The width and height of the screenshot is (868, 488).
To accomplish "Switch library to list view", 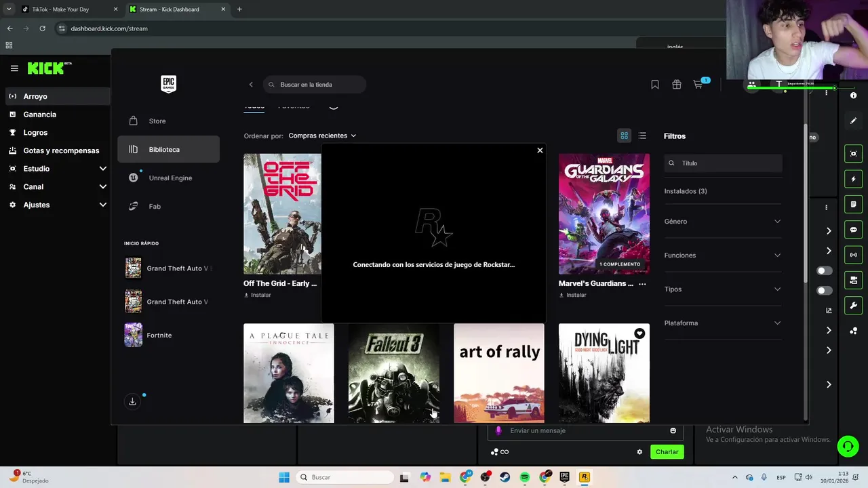I will click(642, 136).
